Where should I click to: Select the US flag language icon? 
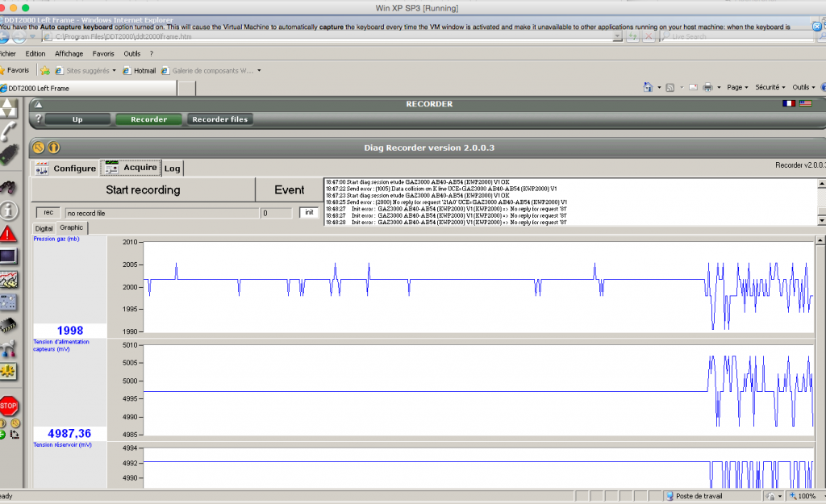806,103
